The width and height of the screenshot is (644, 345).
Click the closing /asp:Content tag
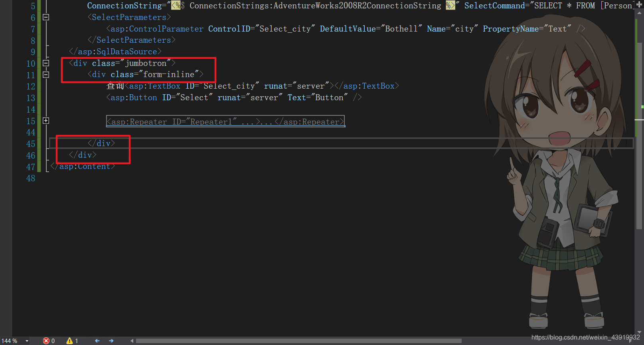[83, 167]
